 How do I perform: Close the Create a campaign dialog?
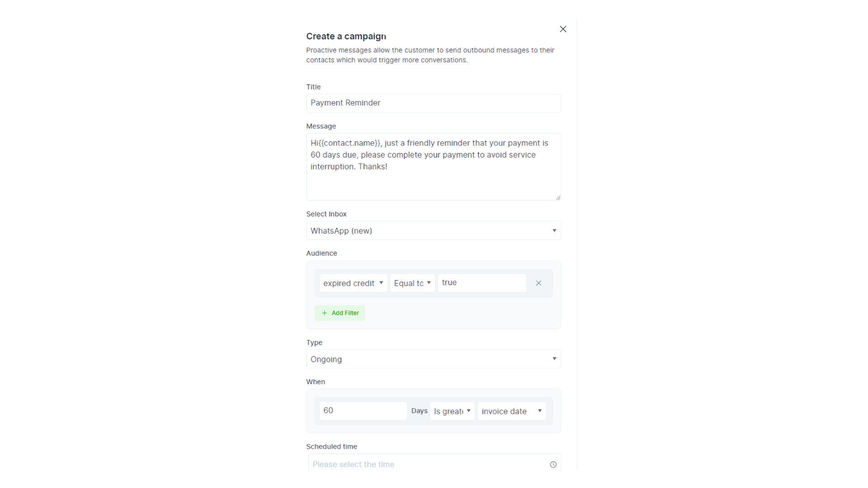coord(563,29)
